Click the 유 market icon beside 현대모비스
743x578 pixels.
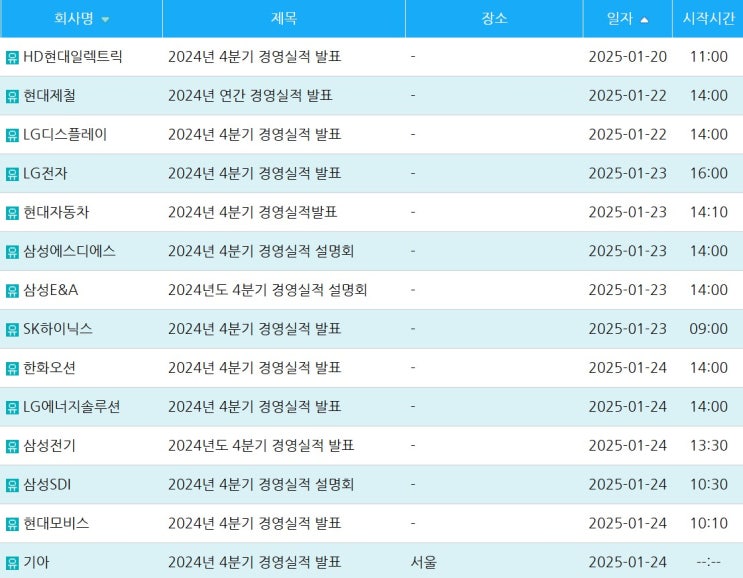tap(12, 524)
